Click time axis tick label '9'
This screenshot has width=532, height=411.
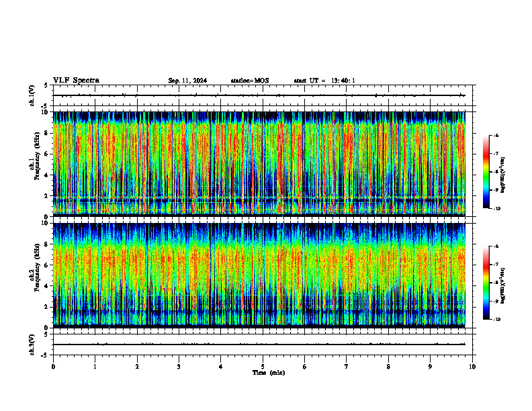pyautogui.click(x=430, y=367)
